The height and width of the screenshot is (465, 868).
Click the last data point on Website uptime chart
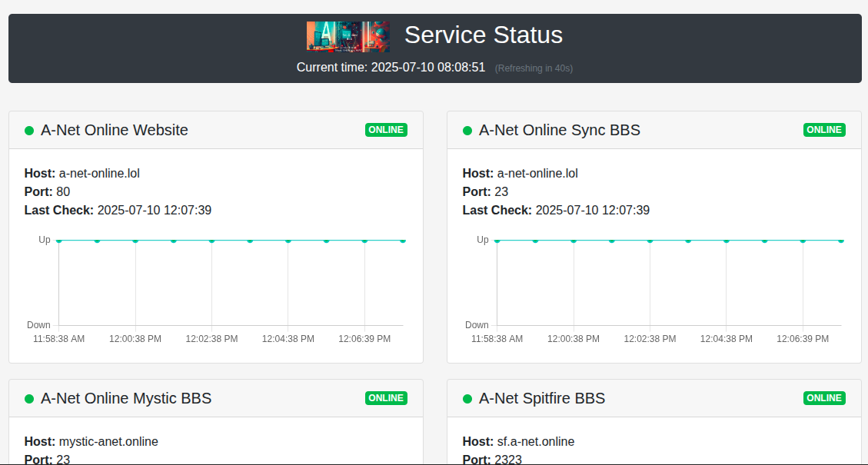tap(402, 241)
